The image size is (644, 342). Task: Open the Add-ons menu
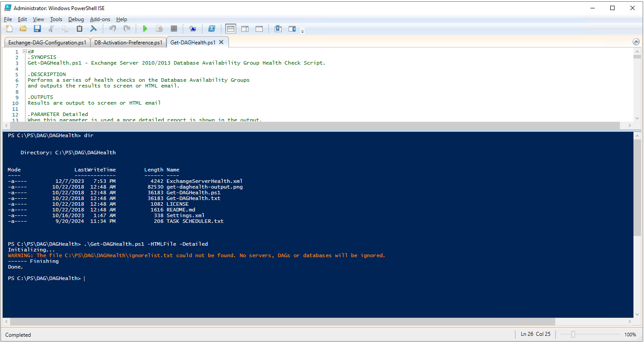click(100, 19)
